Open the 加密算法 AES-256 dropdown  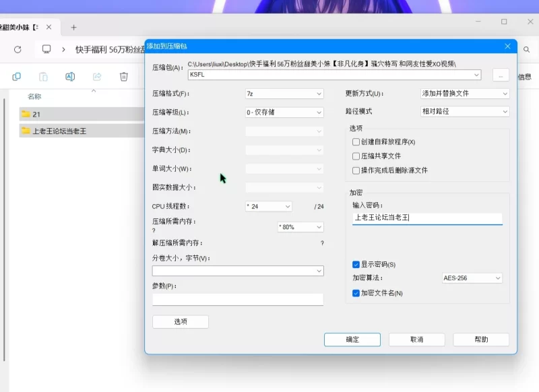click(472, 278)
